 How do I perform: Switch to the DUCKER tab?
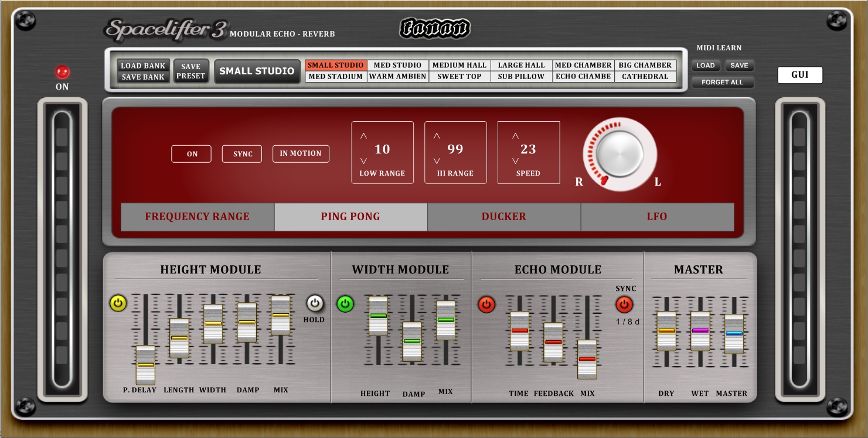(x=503, y=217)
